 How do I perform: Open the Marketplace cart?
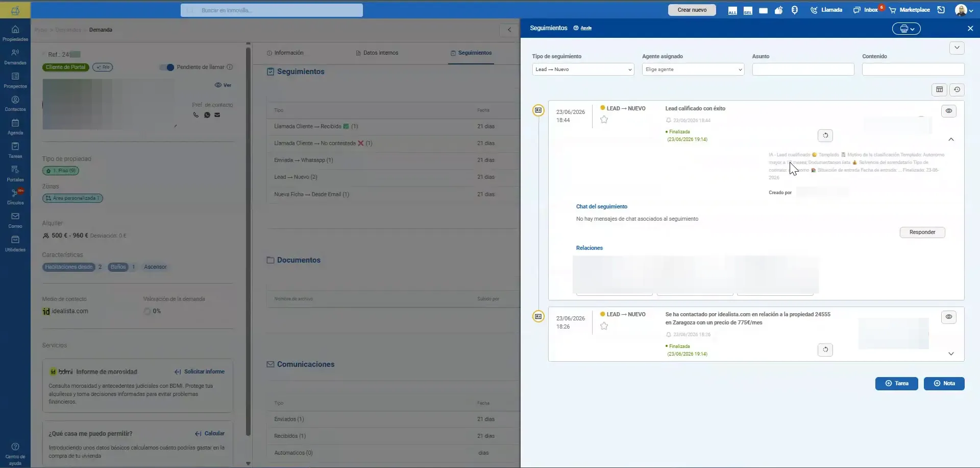click(910, 10)
